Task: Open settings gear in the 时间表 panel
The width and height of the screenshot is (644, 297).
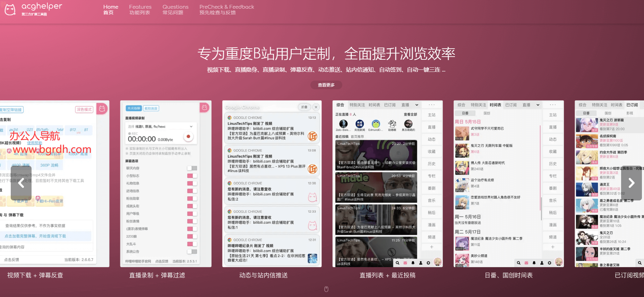Action: (x=549, y=263)
